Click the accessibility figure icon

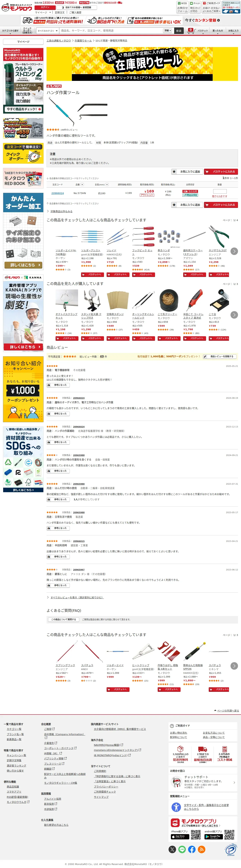[176, 807]
